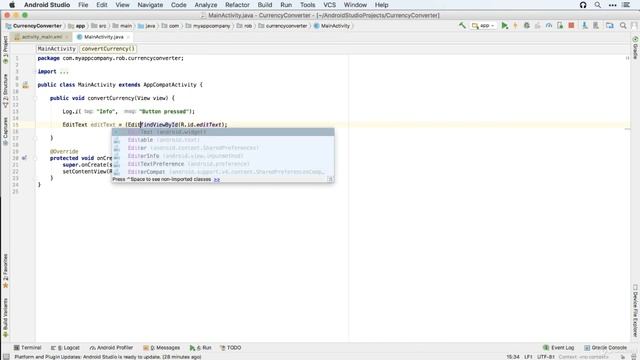Collapse the convertCurrency method fold marker
The width and height of the screenshot is (640, 360).
pos(36,98)
